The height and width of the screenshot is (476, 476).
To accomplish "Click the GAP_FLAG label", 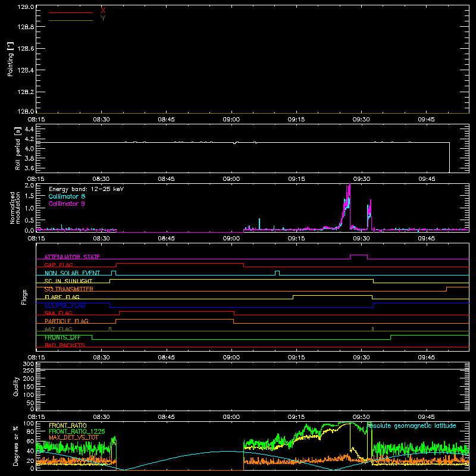I will tap(58, 265).
